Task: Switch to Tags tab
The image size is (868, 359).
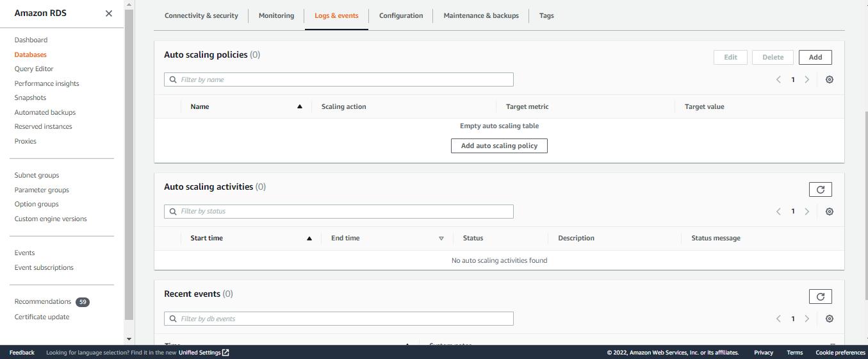Action: click(x=546, y=15)
